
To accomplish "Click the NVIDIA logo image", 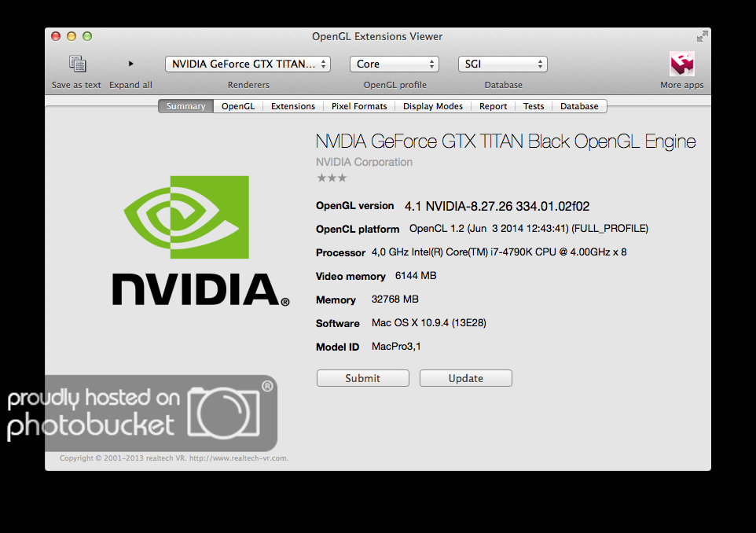I will [x=200, y=241].
